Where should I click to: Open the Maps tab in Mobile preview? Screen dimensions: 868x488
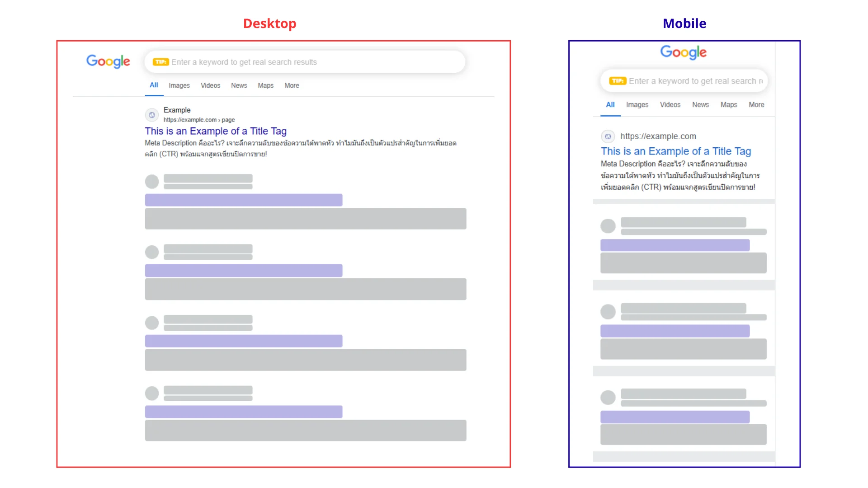(x=729, y=105)
